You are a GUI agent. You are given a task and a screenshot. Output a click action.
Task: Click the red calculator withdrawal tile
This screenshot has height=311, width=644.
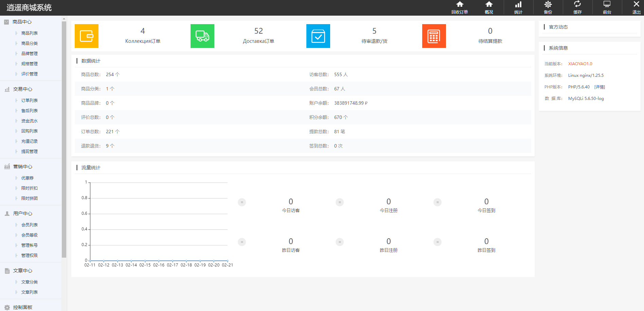point(434,36)
